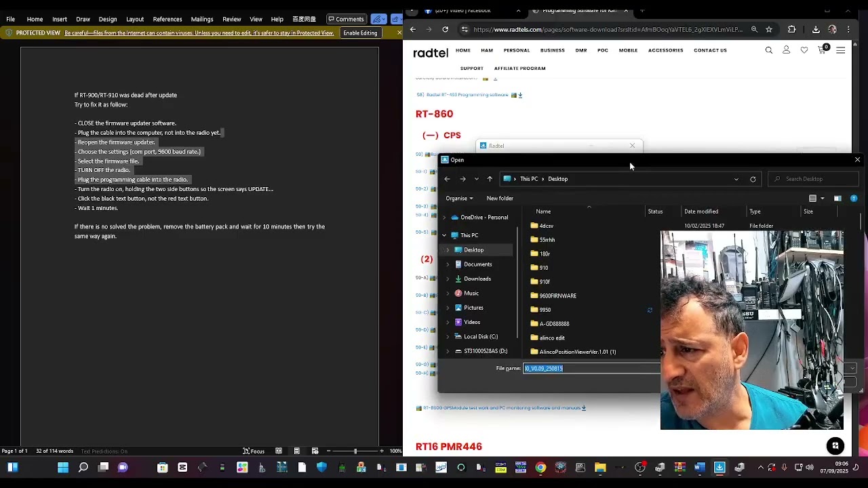The image size is (868, 488).
Task: Open the Comments pane in Word
Action: click(x=346, y=19)
